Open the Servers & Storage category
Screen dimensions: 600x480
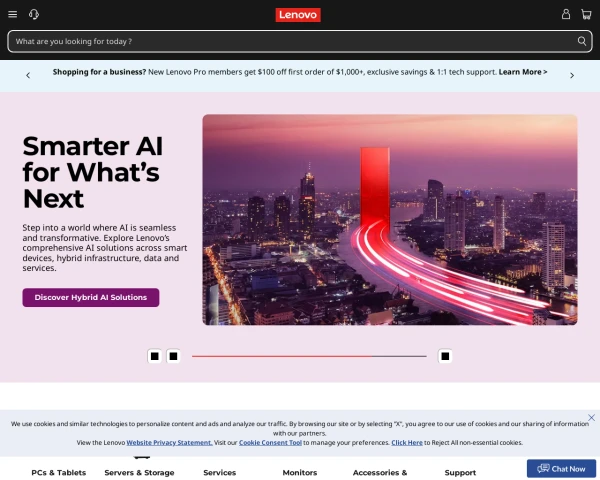[139, 472]
